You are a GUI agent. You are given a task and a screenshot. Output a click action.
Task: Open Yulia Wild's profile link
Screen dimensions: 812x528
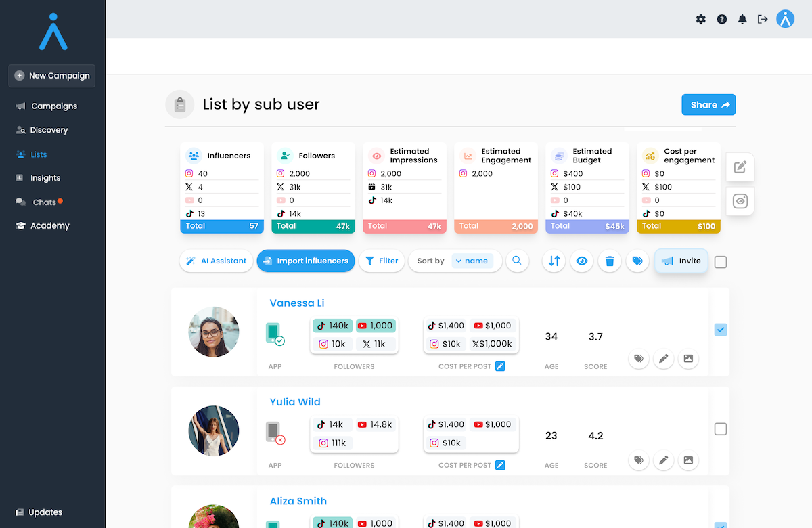click(295, 402)
